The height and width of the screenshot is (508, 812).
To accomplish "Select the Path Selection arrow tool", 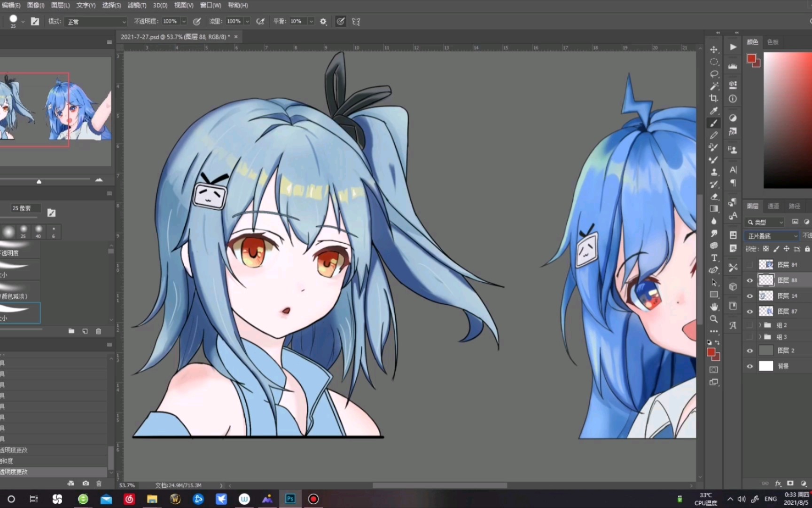I will (x=714, y=282).
